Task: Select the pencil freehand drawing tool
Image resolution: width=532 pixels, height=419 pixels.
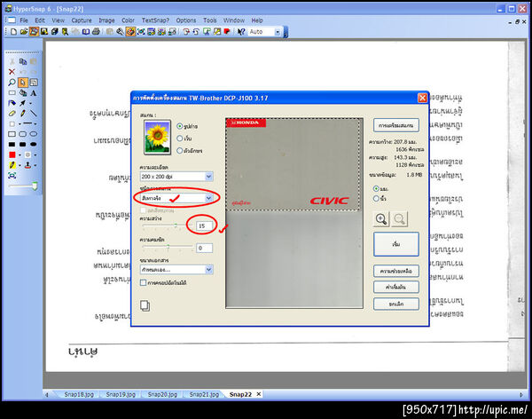Action: tap(23, 113)
